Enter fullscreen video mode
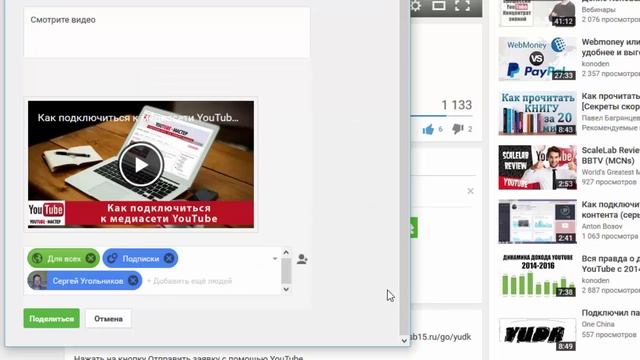640x360 pixels. 462,5
